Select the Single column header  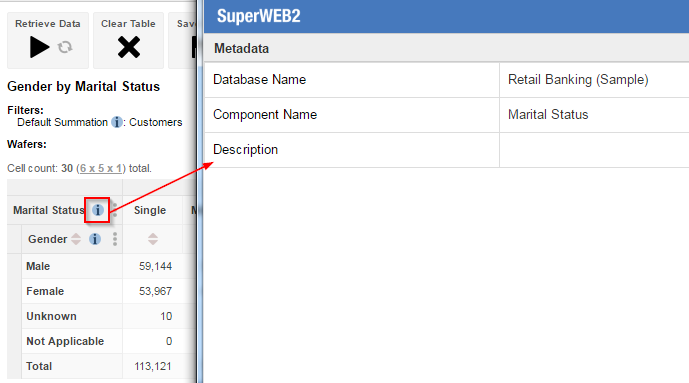[150, 210]
